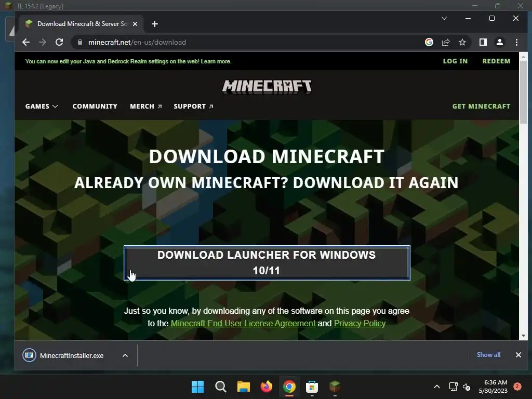Viewport: 532px width, 399px height.
Task: Open Google icon in address bar
Action: (x=429, y=42)
